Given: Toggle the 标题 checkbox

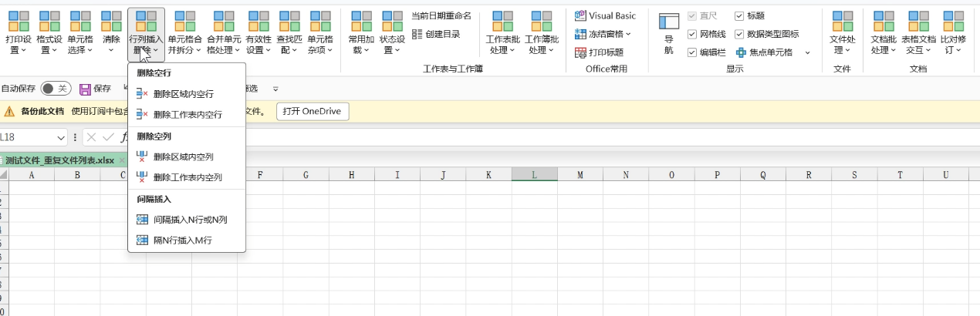Looking at the screenshot, I should (739, 15).
